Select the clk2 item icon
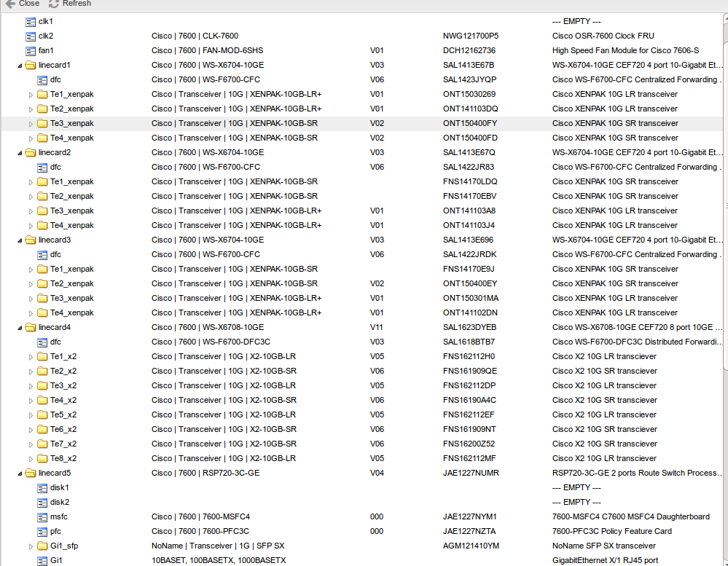The width and height of the screenshot is (728, 566). (x=31, y=36)
